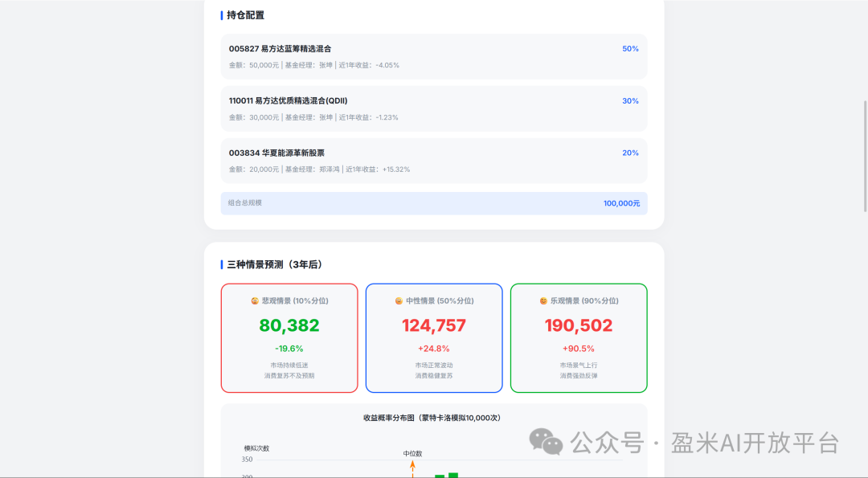The image size is (868, 478).
Task: Select the 悲观情景 scenario card
Action: point(289,337)
